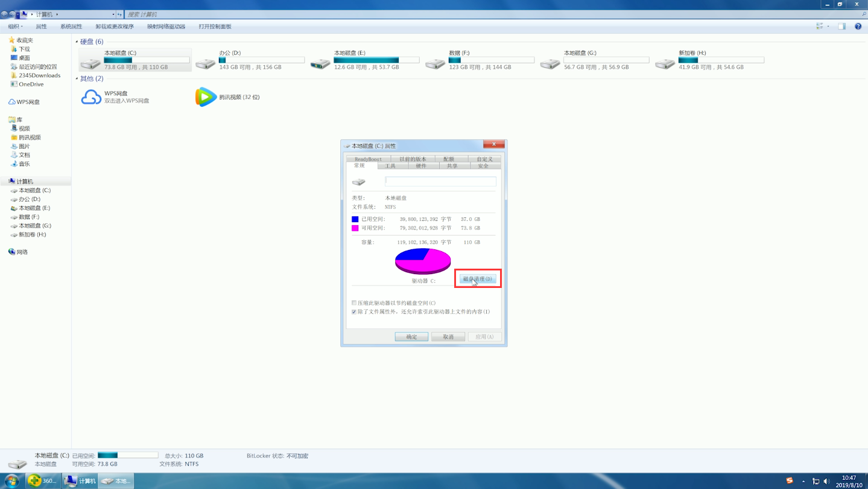The width and height of the screenshot is (868, 489).
Task: Select 新加卷 (H:) in sidebar tree
Action: (28, 234)
